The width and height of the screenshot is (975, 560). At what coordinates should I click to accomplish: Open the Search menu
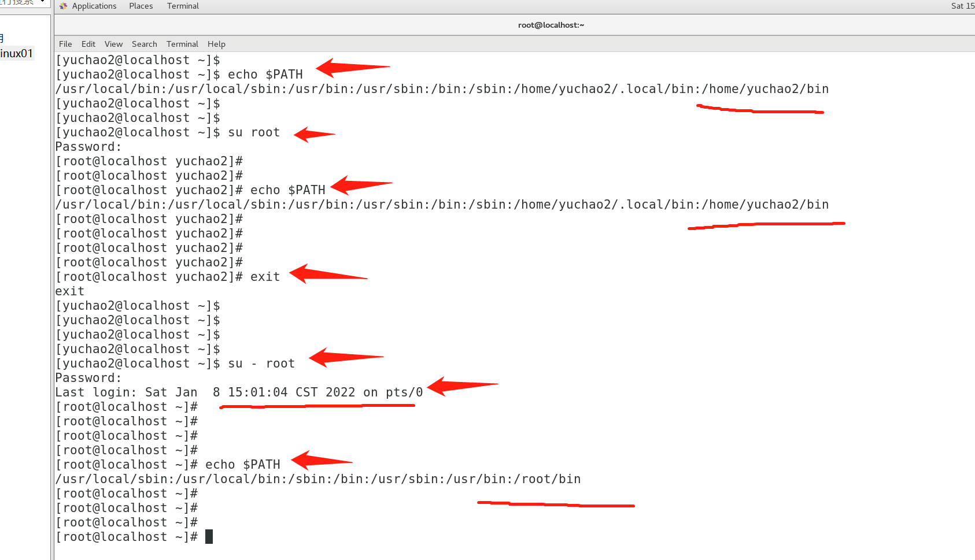coord(144,44)
